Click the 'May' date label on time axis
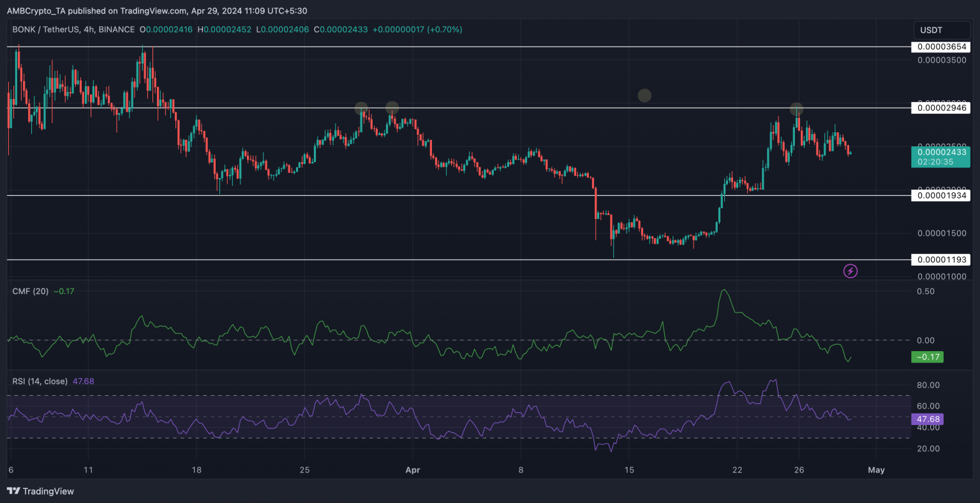Screen dimensions: 980x503 (876, 470)
